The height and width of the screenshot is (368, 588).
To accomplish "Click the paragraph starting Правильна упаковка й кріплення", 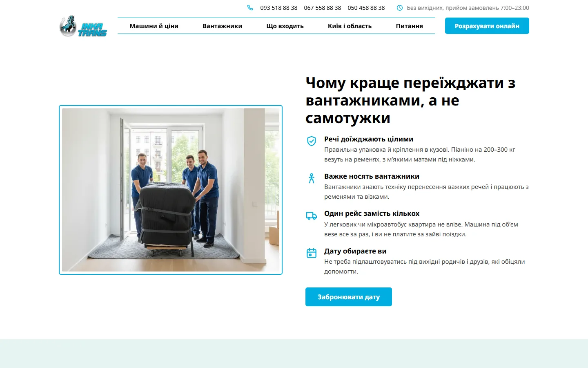I will click(420, 155).
